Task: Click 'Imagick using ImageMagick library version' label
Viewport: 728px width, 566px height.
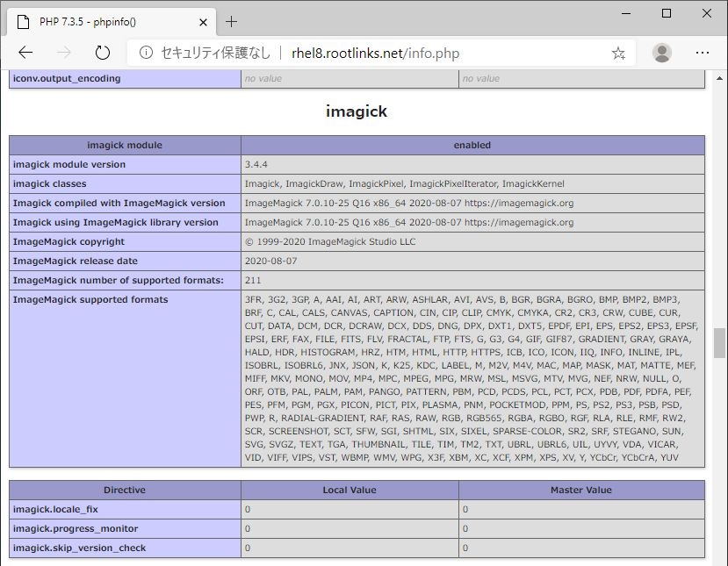Action: point(116,223)
